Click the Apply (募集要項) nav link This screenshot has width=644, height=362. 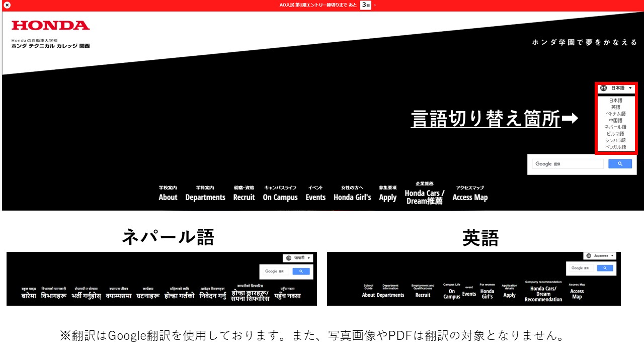tap(387, 197)
